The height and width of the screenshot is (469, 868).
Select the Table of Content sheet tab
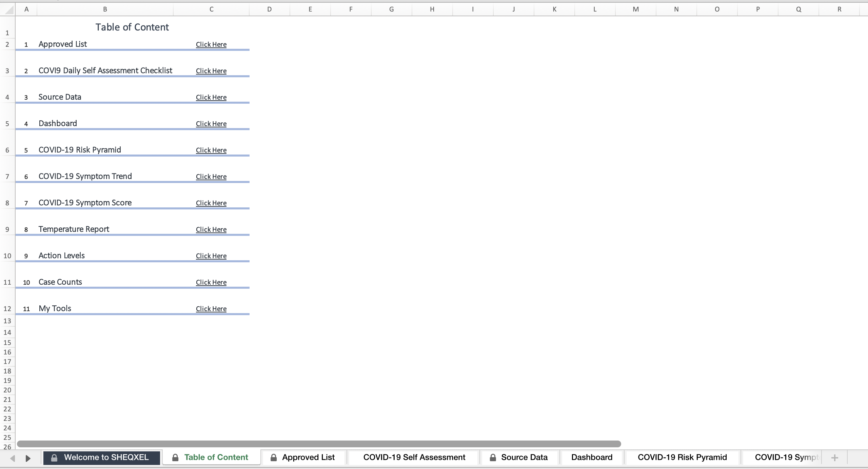click(212, 457)
